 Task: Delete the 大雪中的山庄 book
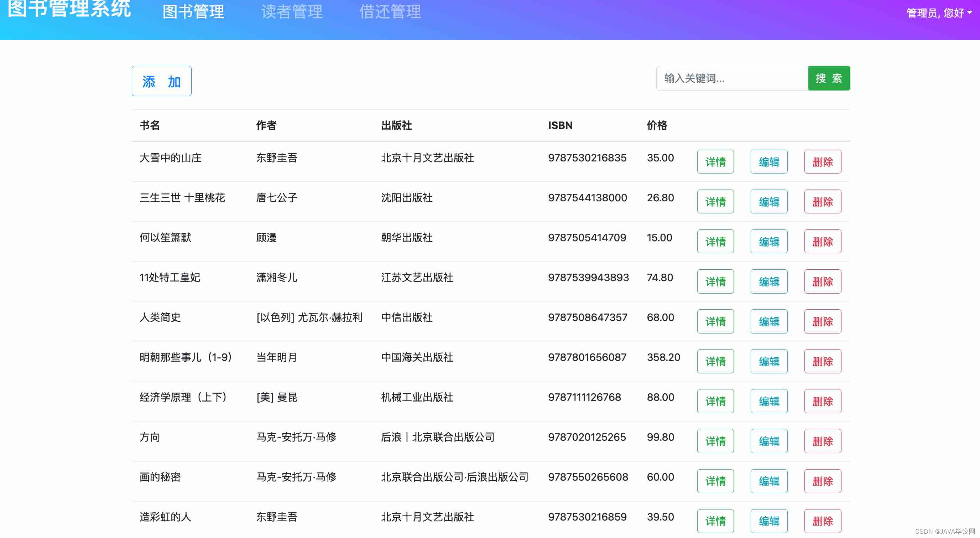[822, 162]
